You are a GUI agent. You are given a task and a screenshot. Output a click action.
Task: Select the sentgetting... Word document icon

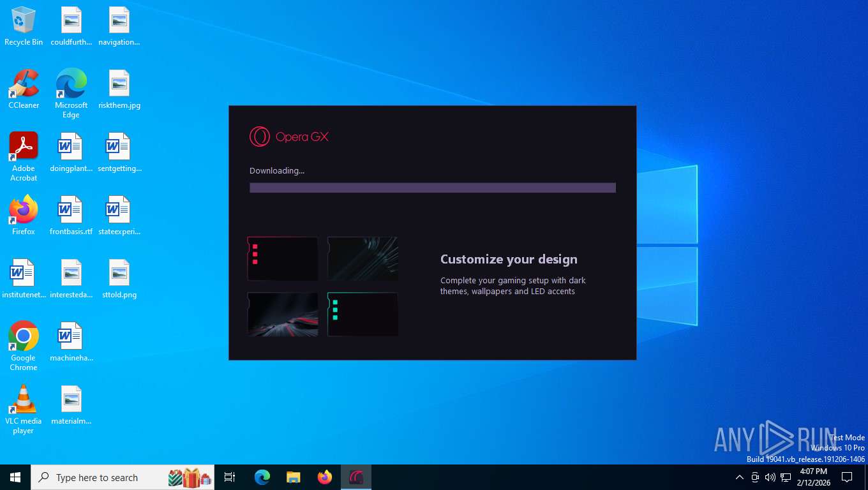pos(119,152)
